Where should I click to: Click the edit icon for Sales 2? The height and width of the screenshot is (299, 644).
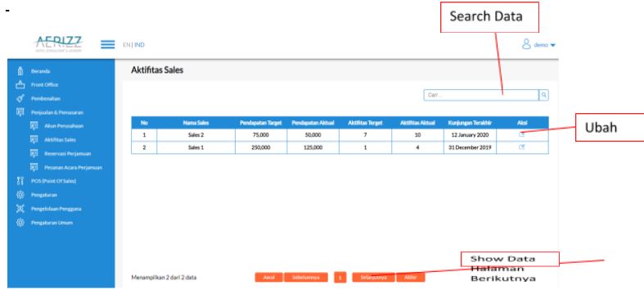521,134
